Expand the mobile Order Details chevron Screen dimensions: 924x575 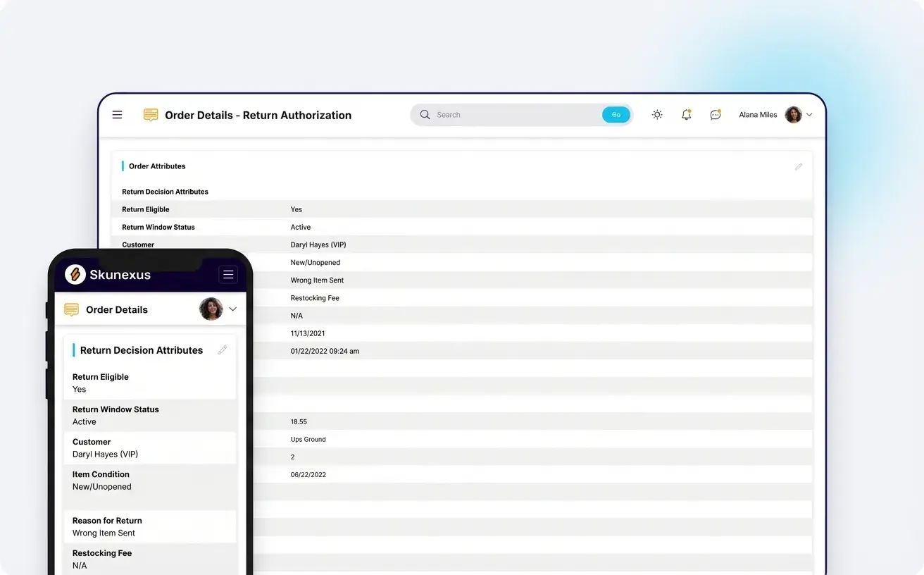pyautogui.click(x=232, y=309)
